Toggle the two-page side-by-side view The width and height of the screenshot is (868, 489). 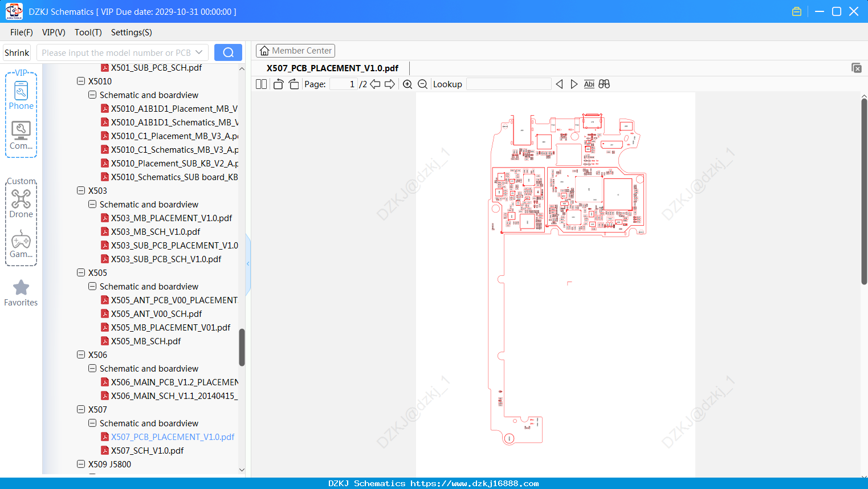coord(261,84)
